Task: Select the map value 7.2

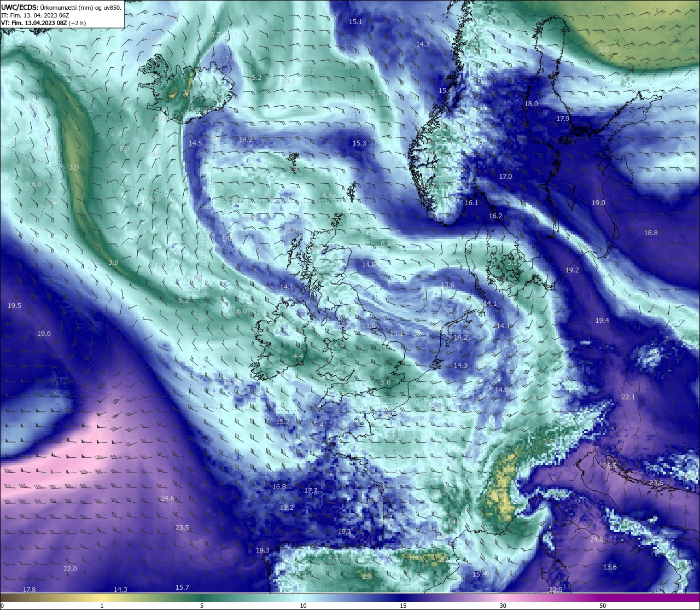Action: [x=311, y=72]
